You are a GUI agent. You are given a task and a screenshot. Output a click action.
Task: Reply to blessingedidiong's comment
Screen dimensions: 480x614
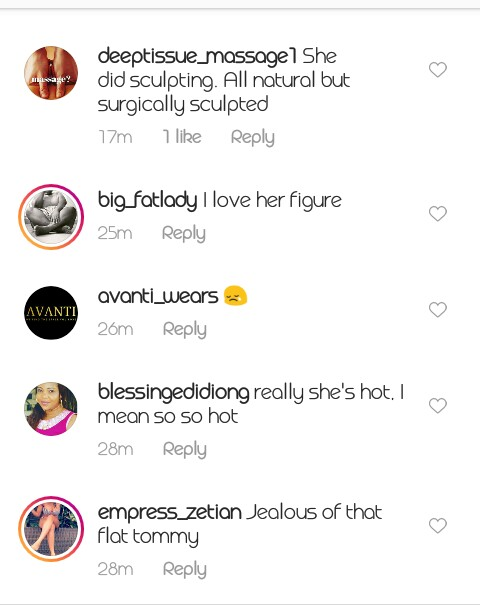tap(184, 449)
